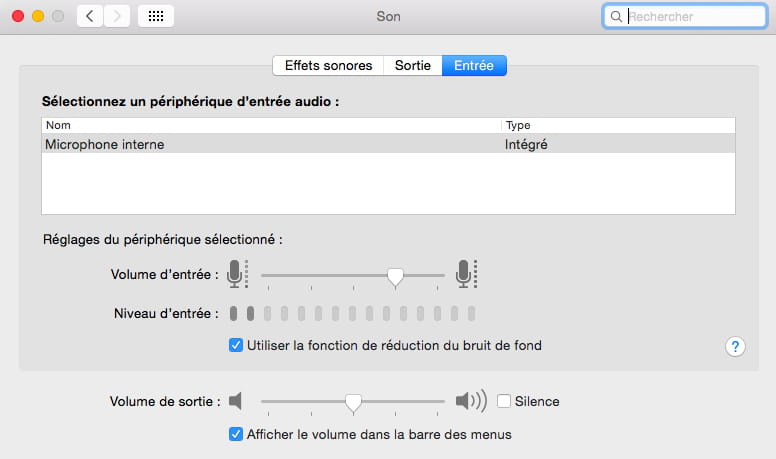Click the loud speaker icon
Viewport: 776px width, 459px height.
tap(470, 401)
